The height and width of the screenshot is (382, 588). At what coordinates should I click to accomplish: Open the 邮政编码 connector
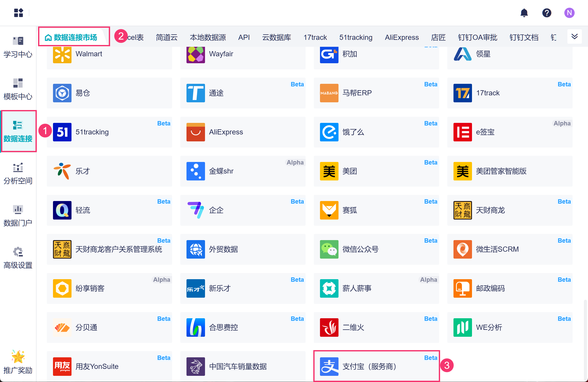click(x=510, y=288)
